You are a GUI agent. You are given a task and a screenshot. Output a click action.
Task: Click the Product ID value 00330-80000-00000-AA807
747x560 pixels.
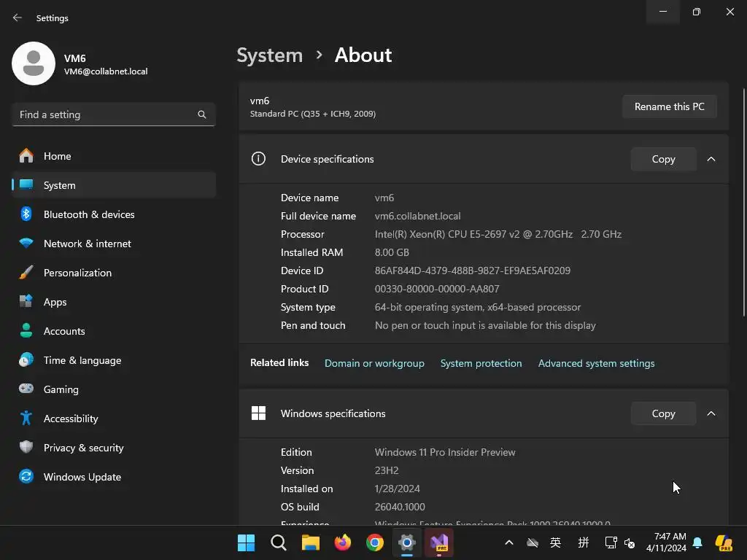437,289
